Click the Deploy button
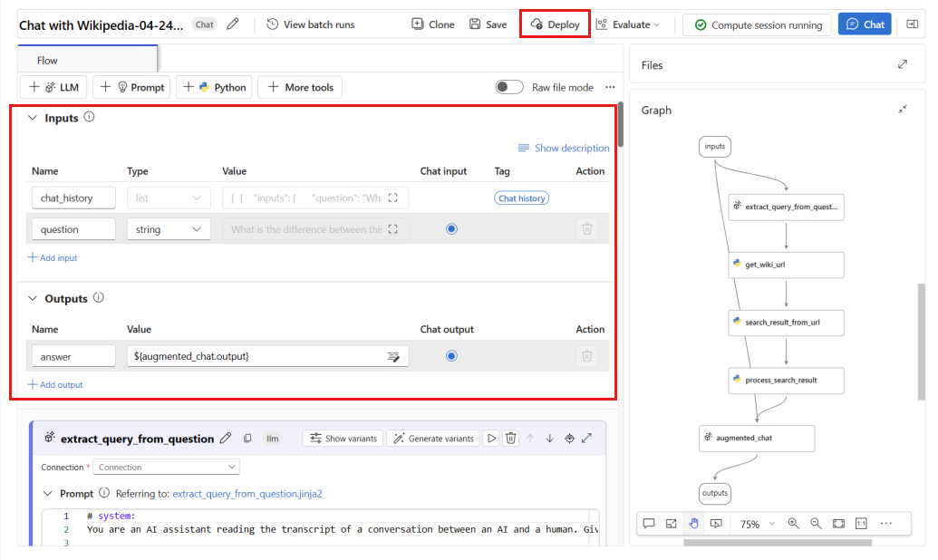Screen dimensions: 938x560 pyautogui.click(x=555, y=24)
